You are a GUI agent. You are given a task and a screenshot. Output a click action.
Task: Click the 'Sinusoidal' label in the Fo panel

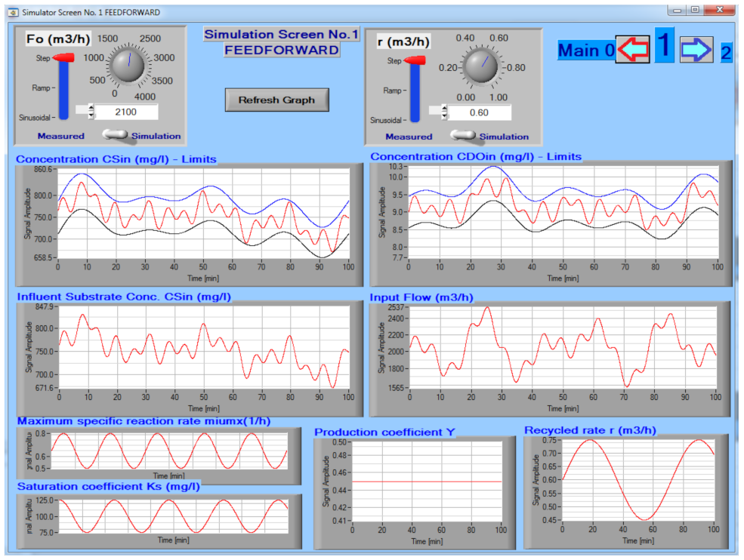point(35,118)
